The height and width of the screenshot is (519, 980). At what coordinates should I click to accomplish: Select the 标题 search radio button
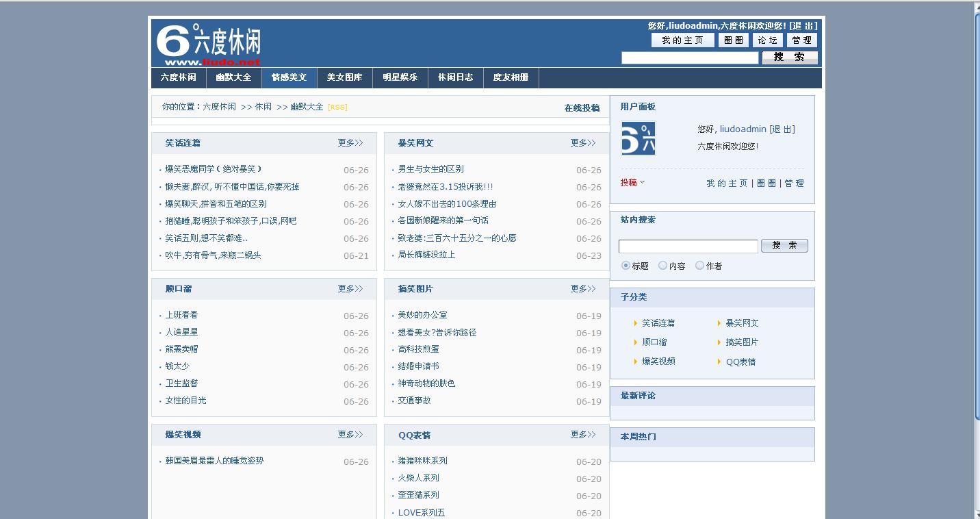click(626, 266)
